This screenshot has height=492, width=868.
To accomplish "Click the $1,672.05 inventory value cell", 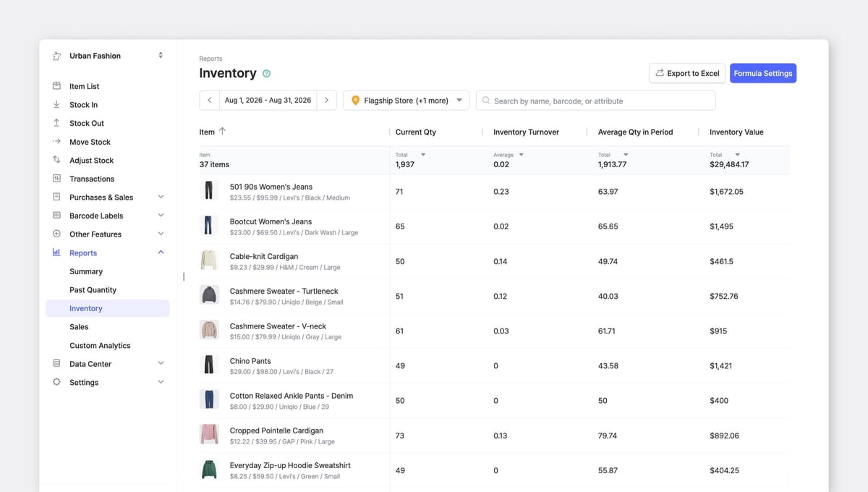I will click(x=726, y=192).
